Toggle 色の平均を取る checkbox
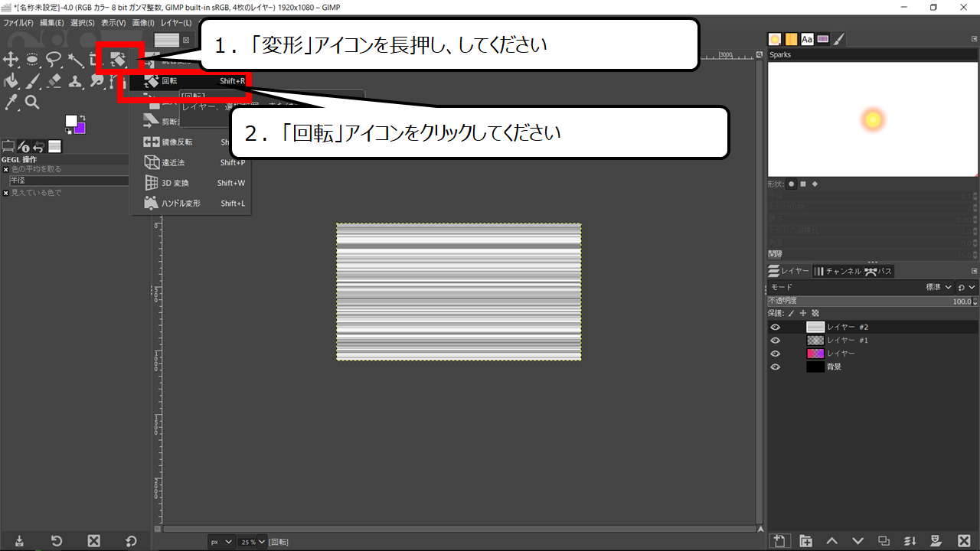The image size is (980, 551). pos(5,169)
